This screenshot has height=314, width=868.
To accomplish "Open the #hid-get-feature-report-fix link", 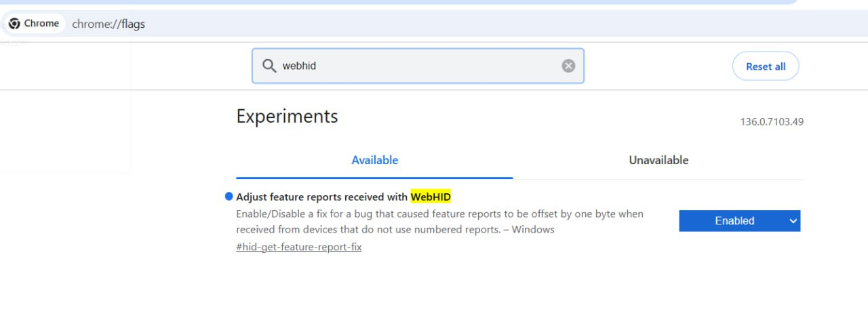I will click(x=299, y=247).
